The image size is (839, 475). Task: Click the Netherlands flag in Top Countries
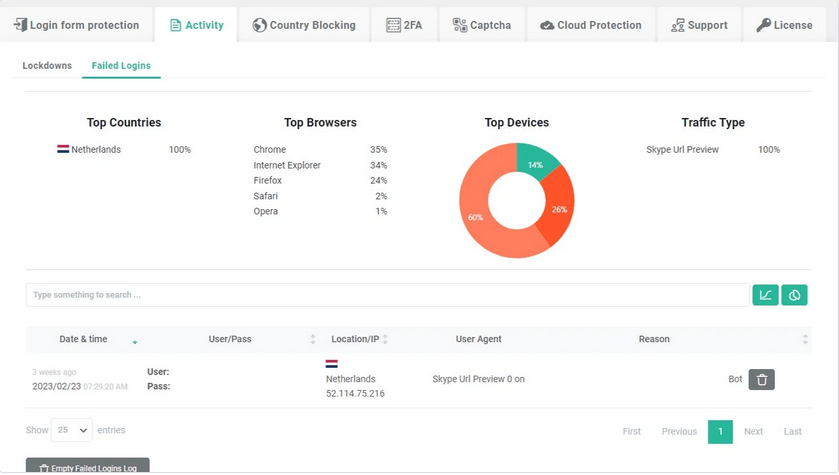[x=63, y=149]
